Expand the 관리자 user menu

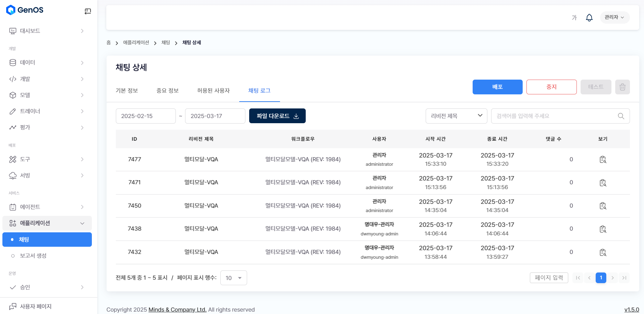[x=614, y=18]
